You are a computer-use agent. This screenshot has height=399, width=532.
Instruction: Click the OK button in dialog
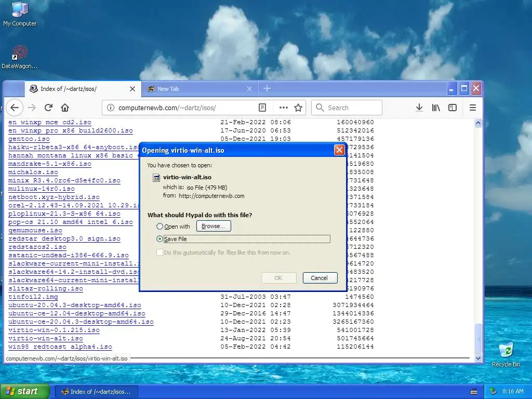[278, 278]
